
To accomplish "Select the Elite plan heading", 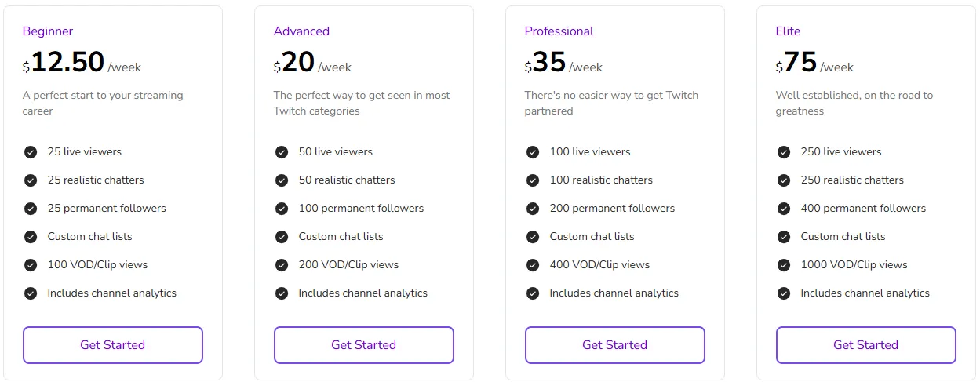I will [788, 31].
